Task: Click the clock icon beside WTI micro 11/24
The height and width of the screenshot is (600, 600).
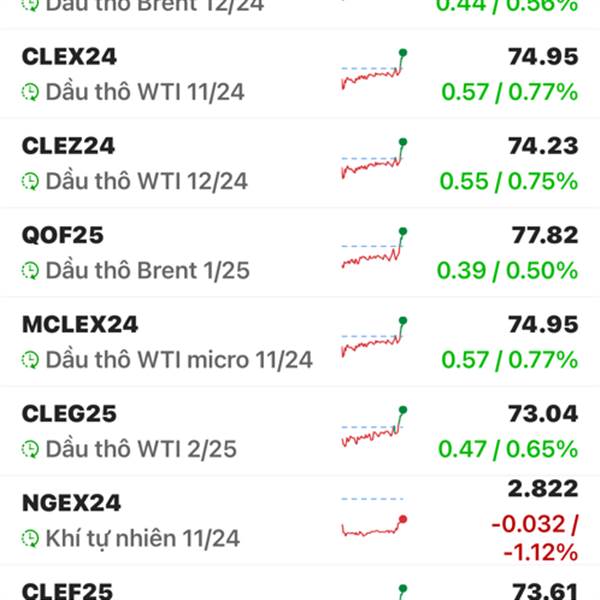Action: 30,360
